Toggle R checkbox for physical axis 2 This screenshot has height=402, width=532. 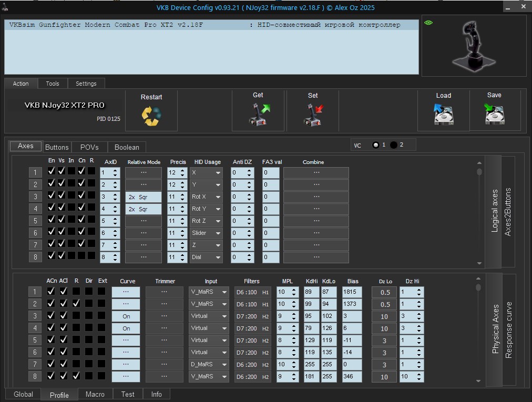pyautogui.click(x=76, y=303)
